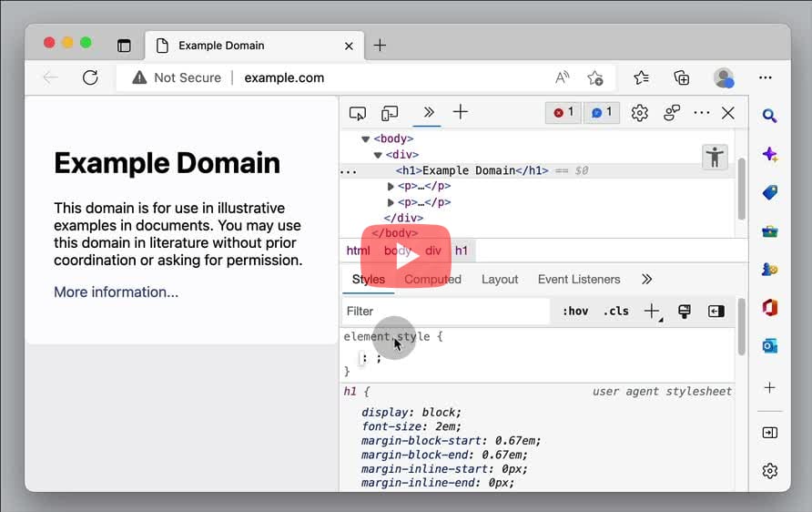Open sidebar Search icon

click(x=769, y=116)
